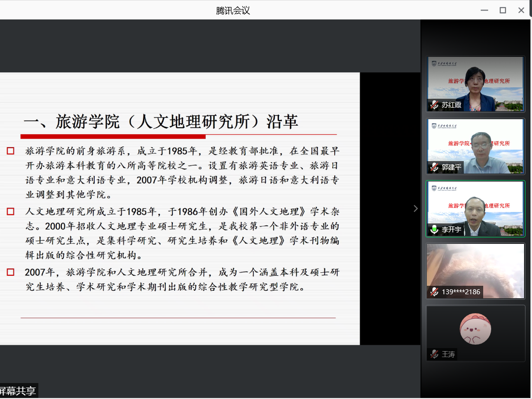
Task: Collapse the participant video panel with the chevron arrow
Action: pyautogui.click(x=415, y=208)
